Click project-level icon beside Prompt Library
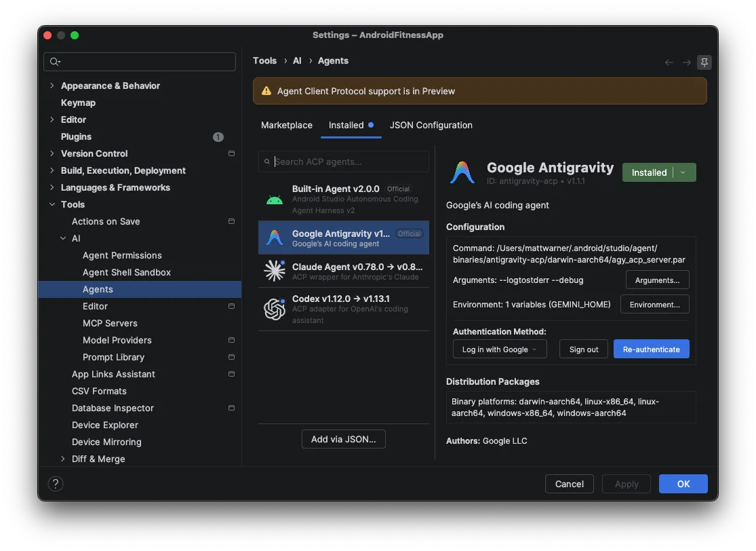This screenshot has height=551, width=756. coord(231,357)
